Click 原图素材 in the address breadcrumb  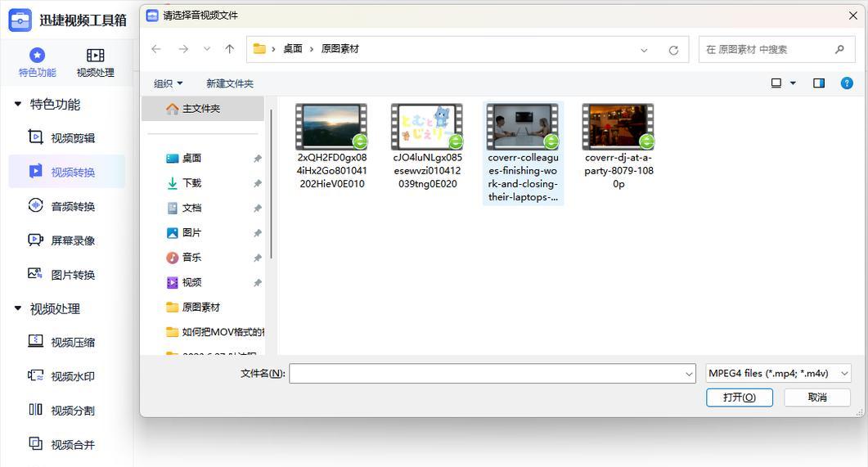point(340,49)
